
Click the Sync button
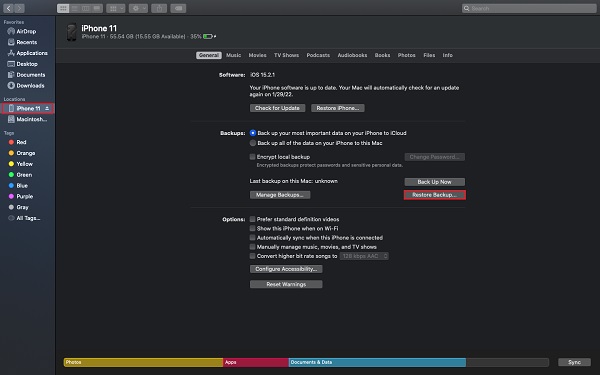click(574, 362)
